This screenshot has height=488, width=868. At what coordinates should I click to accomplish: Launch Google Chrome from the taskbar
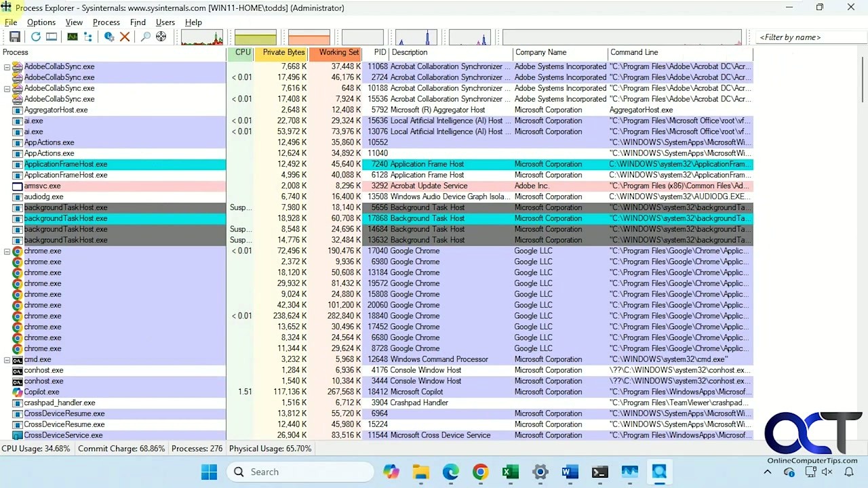click(480, 472)
